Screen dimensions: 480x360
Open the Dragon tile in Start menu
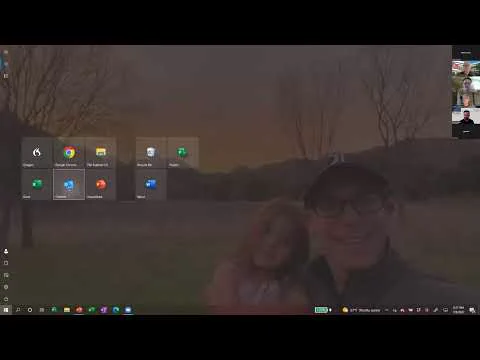[x=37, y=153]
